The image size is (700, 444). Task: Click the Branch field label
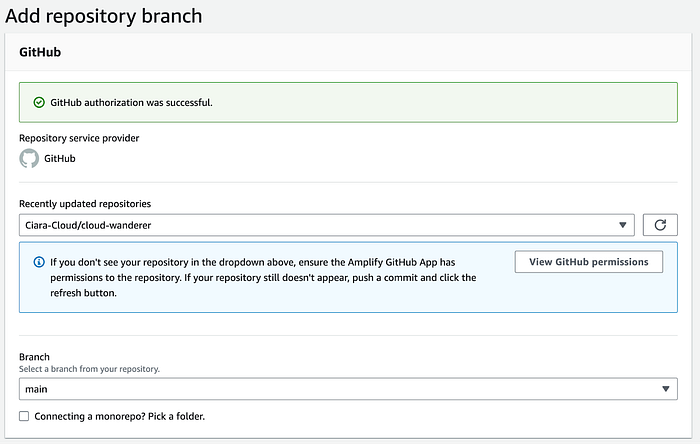pyautogui.click(x=34, y=357)
